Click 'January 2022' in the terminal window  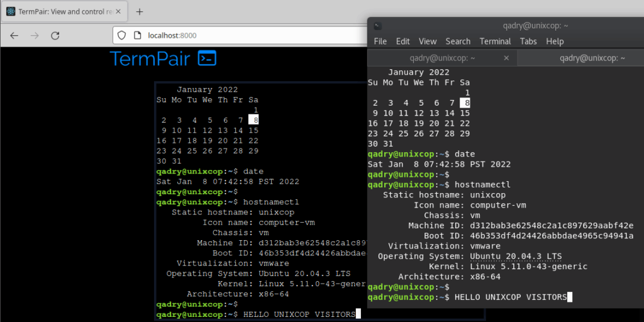pyautogui.click(x=418, y=72)
